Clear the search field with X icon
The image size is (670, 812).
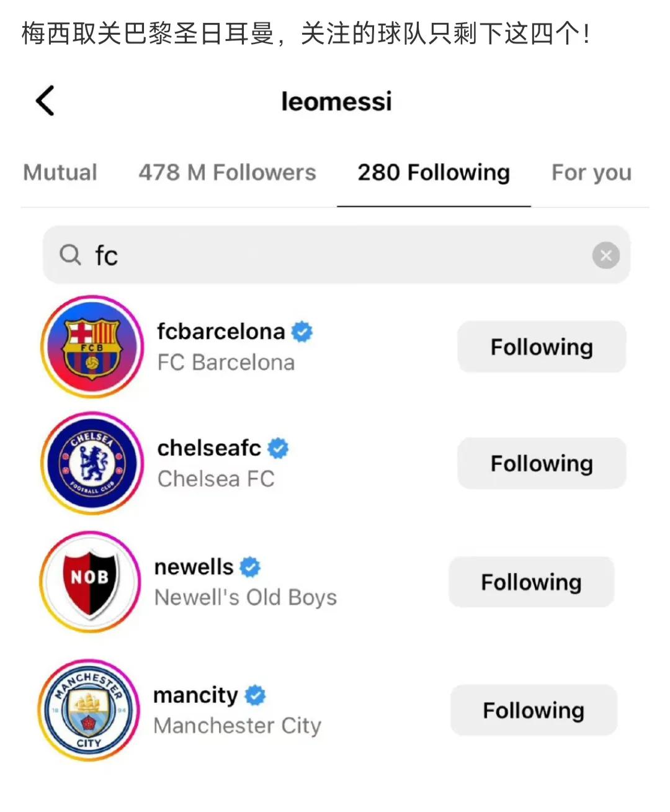[x=605, y=255]
